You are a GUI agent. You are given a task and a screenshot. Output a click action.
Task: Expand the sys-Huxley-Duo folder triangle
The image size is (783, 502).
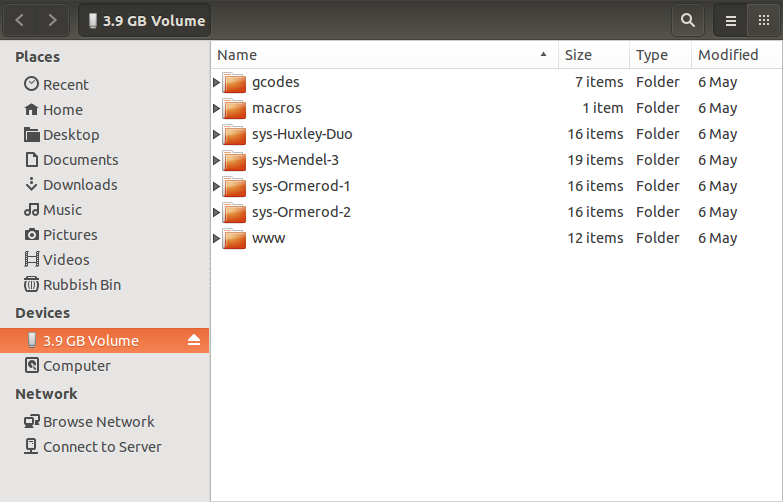[x=216, y=134]
